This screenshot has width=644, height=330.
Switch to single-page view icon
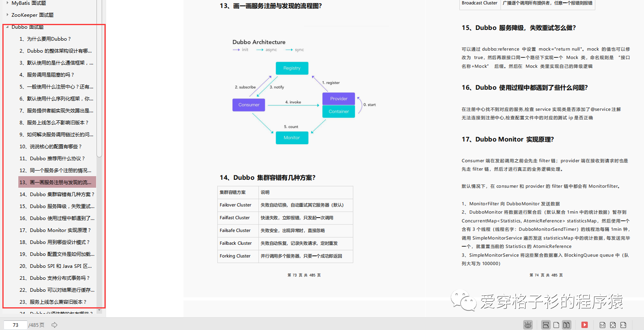coord(556,325)
